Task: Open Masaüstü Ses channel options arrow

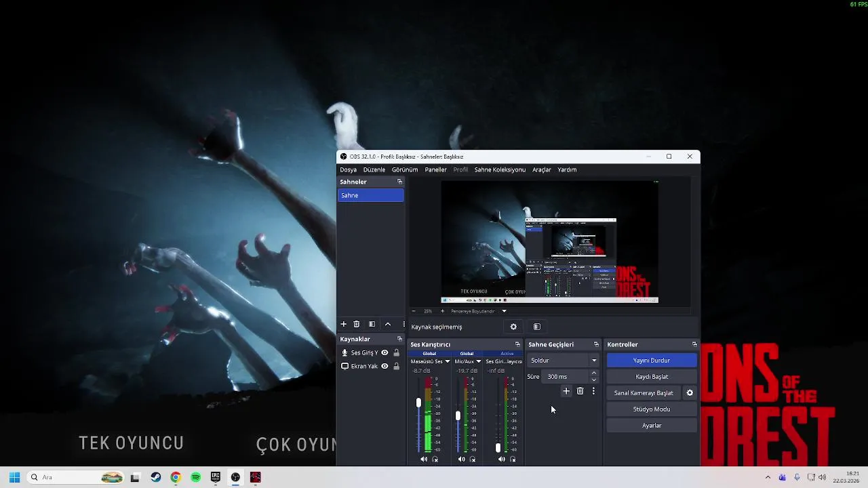Action: pyautogui.click(x=447, y=361)
